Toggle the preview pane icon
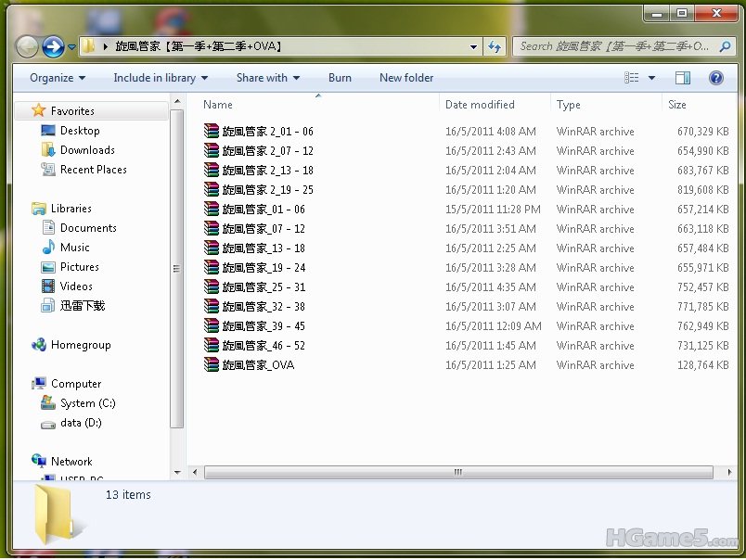 coord(683,78)
